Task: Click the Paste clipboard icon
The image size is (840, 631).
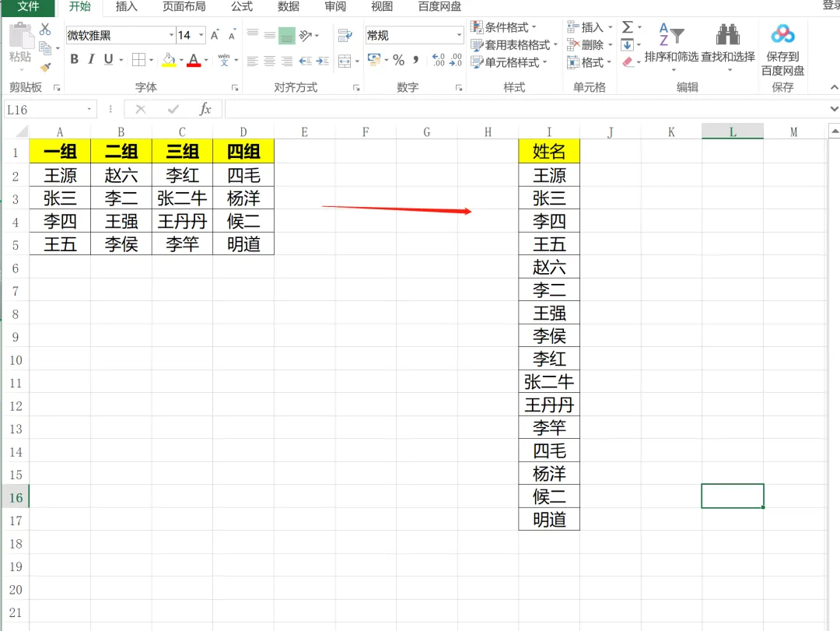Action: [20, 36]
